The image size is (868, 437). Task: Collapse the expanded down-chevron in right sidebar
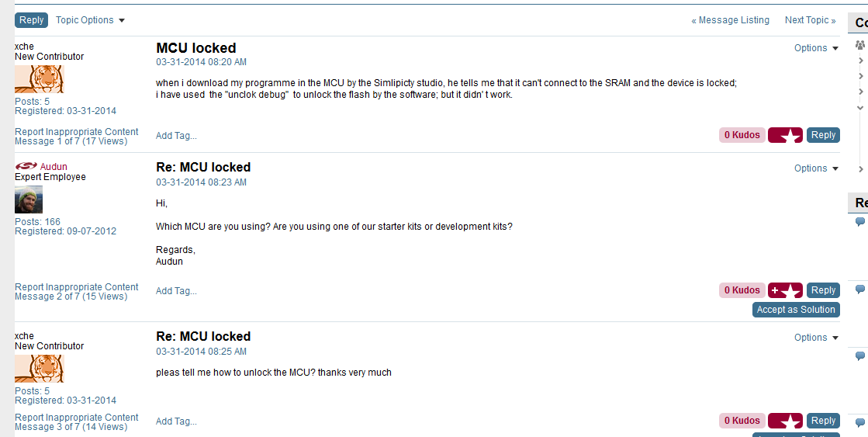[860, 107]
